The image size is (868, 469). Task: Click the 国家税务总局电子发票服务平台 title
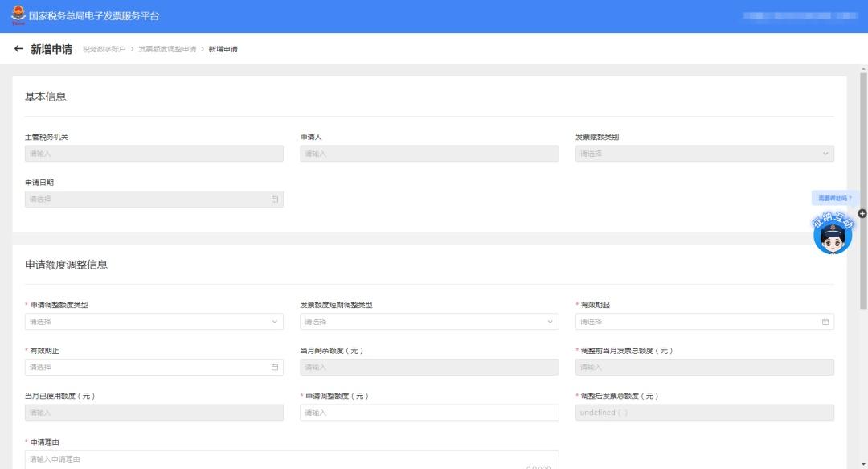pos(94,16)
